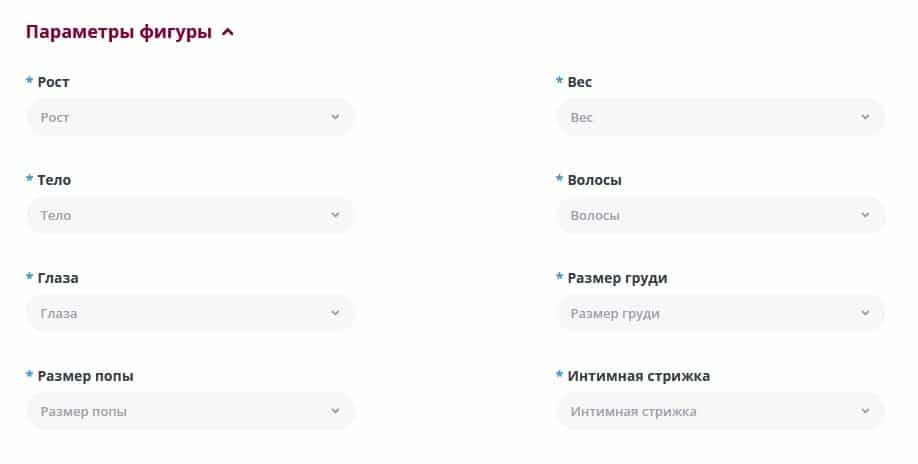Click the chevron in Размер попы field
Screen dimensions: 918x464
click(335, 411)
